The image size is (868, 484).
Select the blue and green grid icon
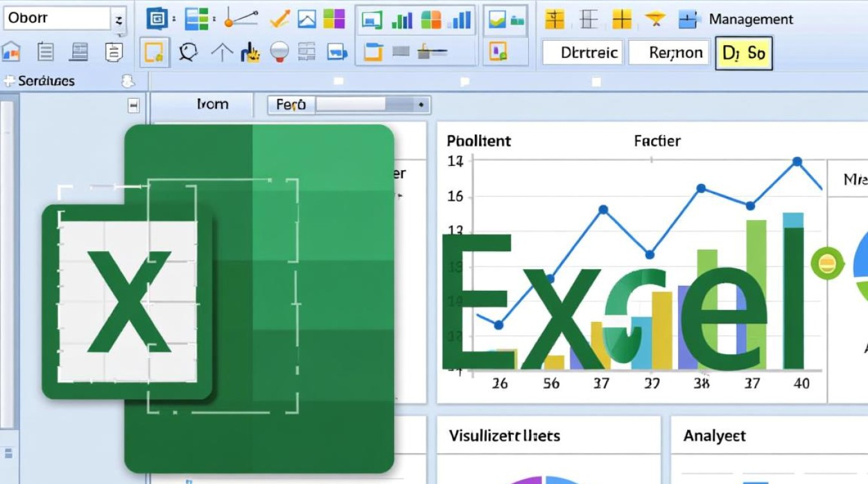tap(196, 19)
